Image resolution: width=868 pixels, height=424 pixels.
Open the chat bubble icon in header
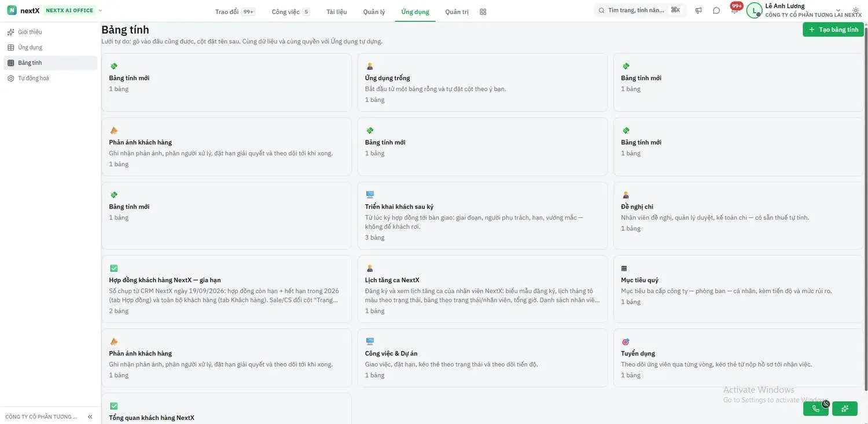(716, 10)
